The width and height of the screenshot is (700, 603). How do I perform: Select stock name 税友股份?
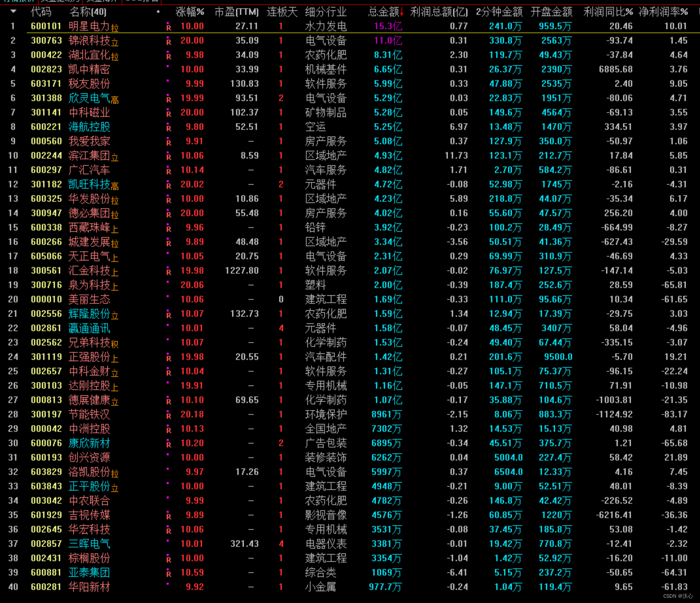89,84
